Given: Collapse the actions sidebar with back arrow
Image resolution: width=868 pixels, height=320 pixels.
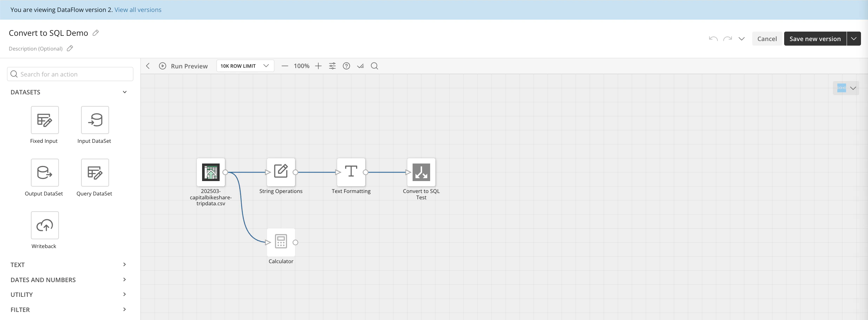Looking at the screenshot, I should click(x=148, y=66).
